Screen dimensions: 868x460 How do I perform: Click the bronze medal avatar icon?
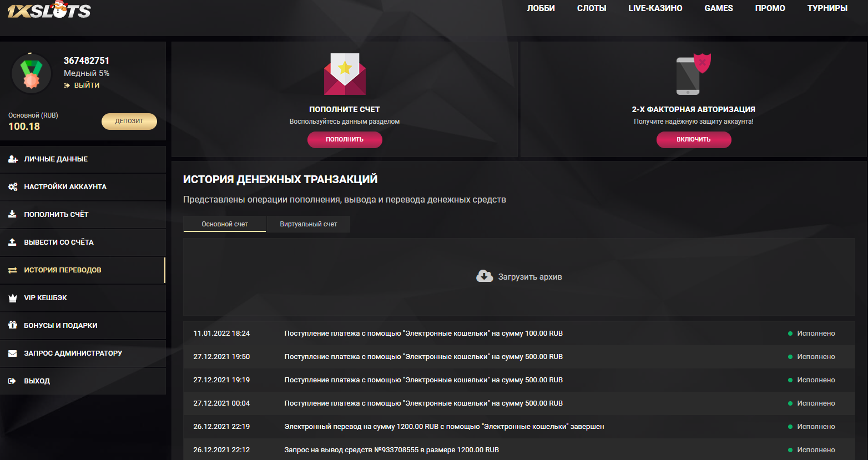click(32, 73)
